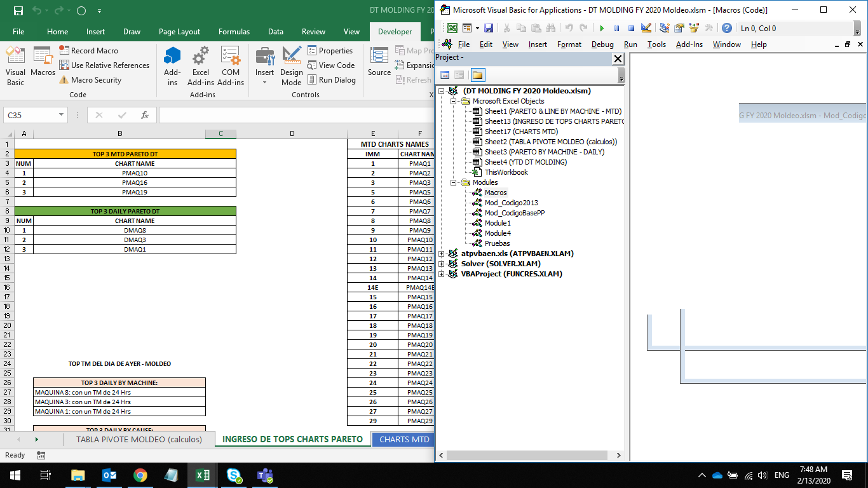Click the View Microsoft Excel icon in VBA toolbar
Image resolution: width=868 pixels, height=488 pixels.
pos(452,28)
